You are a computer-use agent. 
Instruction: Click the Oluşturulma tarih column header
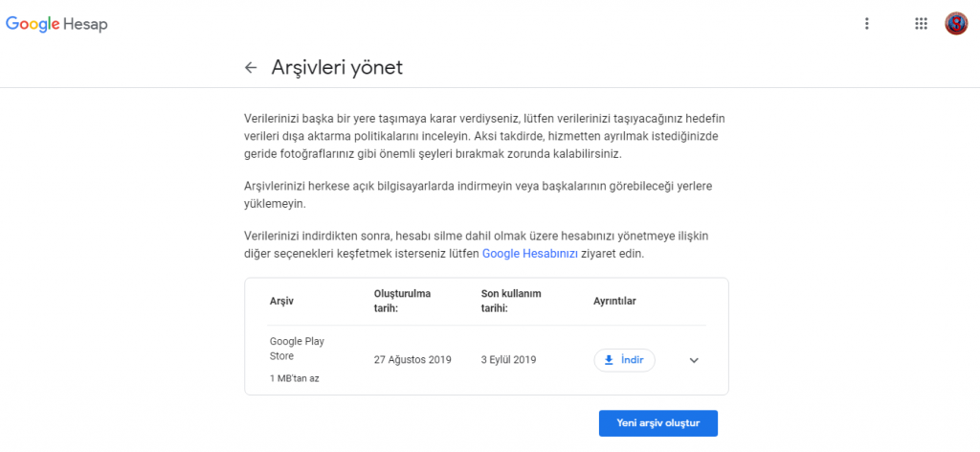(x=403, y=301)
